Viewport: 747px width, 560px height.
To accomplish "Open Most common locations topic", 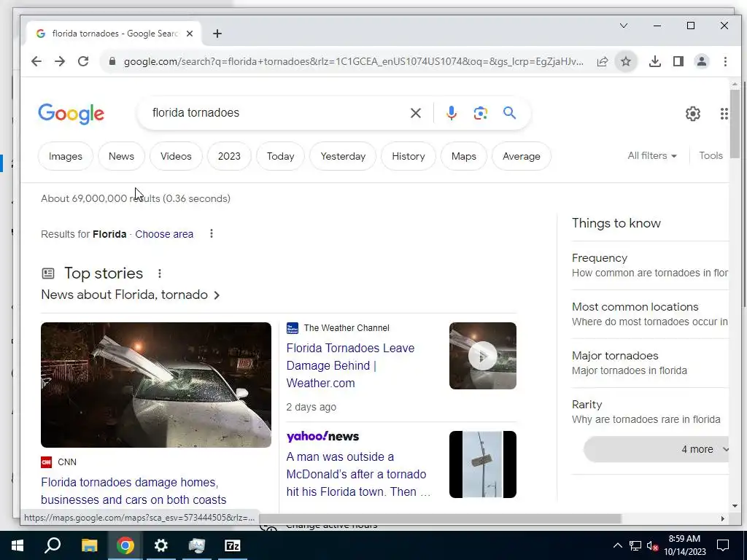I will coord(650,314).
